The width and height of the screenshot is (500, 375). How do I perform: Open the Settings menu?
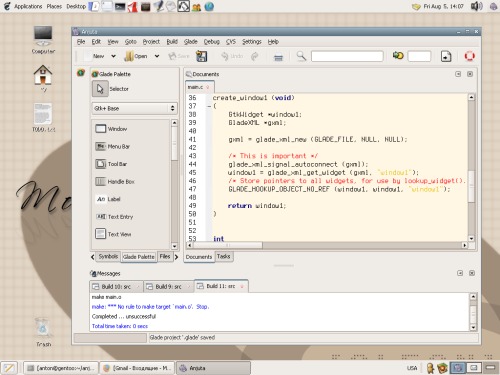(x=252, y=42)
